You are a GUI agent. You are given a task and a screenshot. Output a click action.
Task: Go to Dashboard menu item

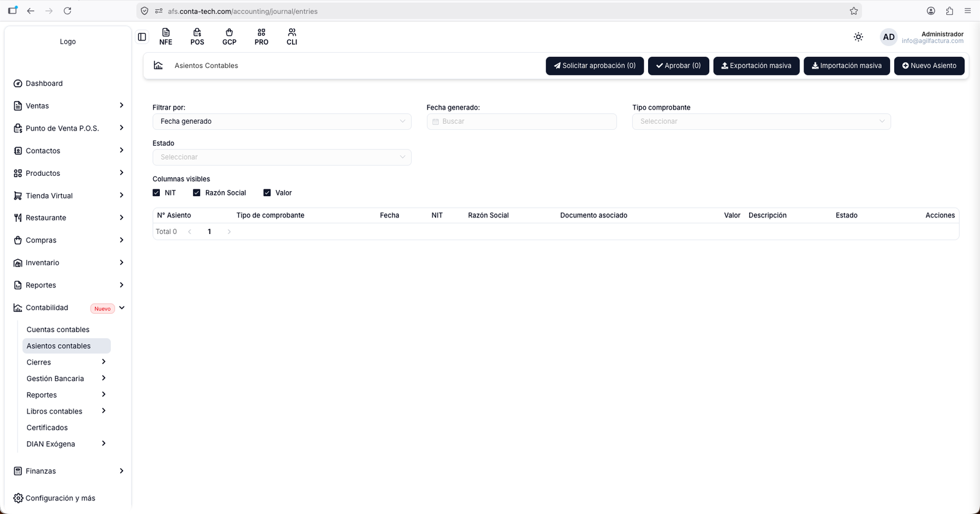coord(44,83)
